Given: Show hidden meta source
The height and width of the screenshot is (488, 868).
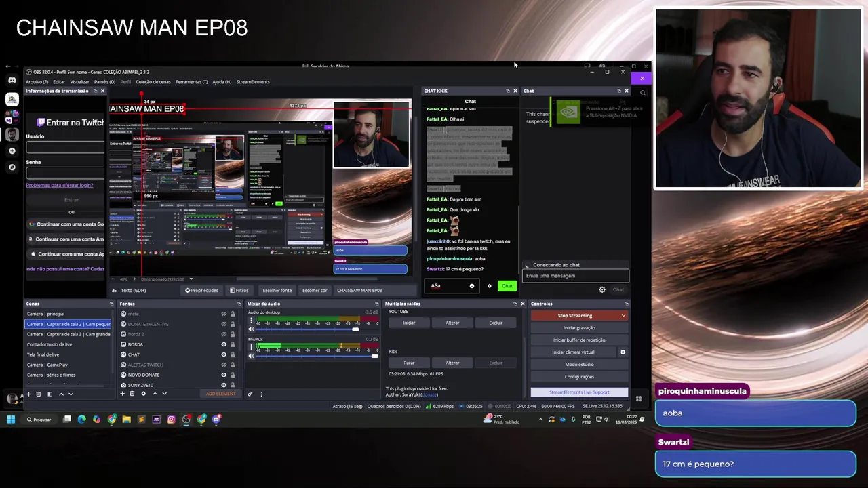Looking at the screenshot, I should 224,314.
